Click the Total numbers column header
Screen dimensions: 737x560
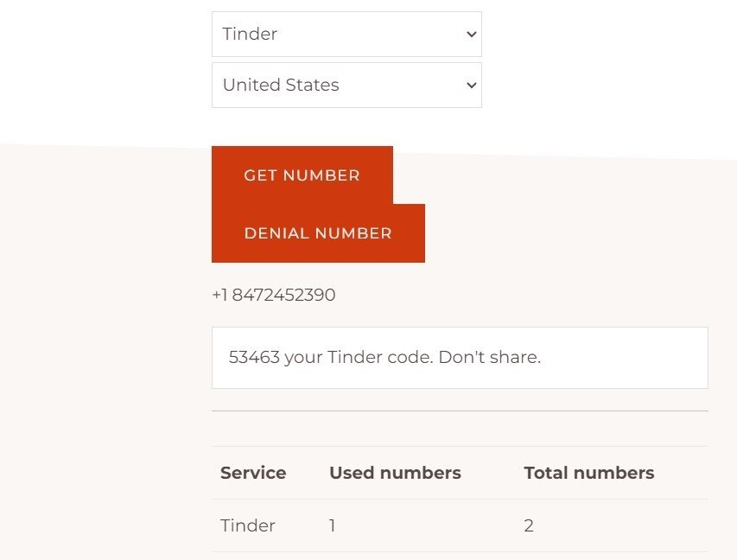click(589, 473)
